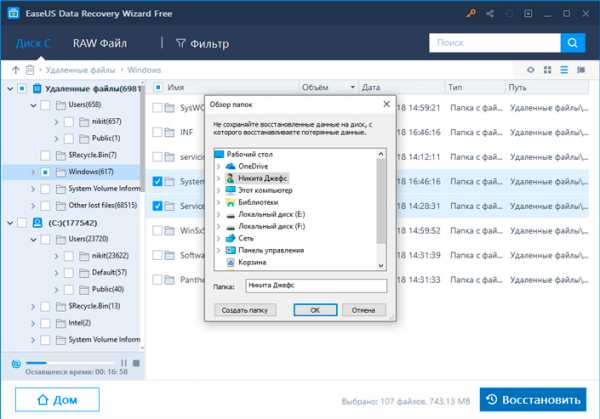Open the RAW Файл tab
Viewport: 600px width, 419px height.
click(100, 43)
